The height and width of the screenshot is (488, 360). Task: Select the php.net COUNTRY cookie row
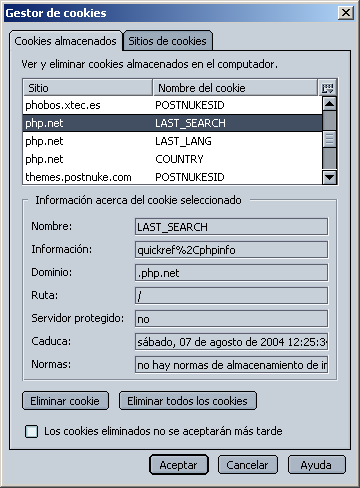tap(173, 159)
